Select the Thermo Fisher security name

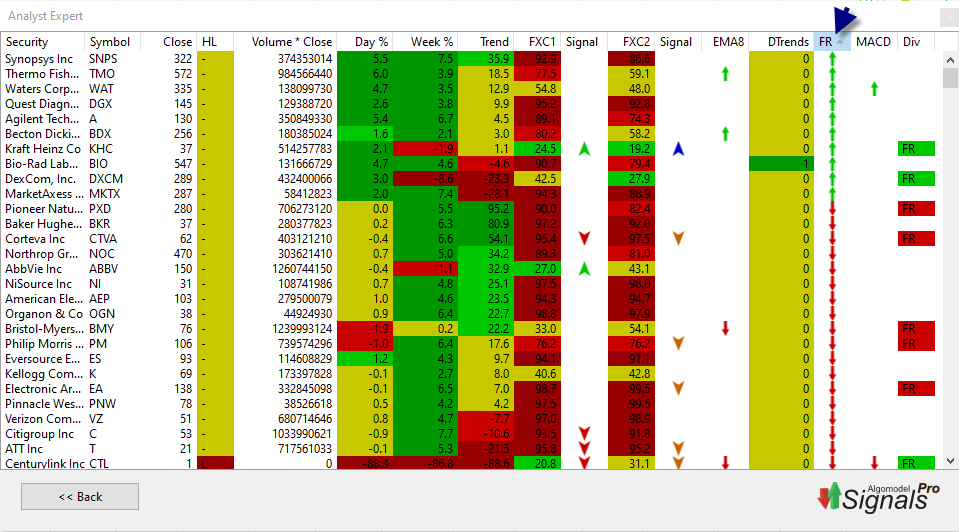click(x=42, y=74)
